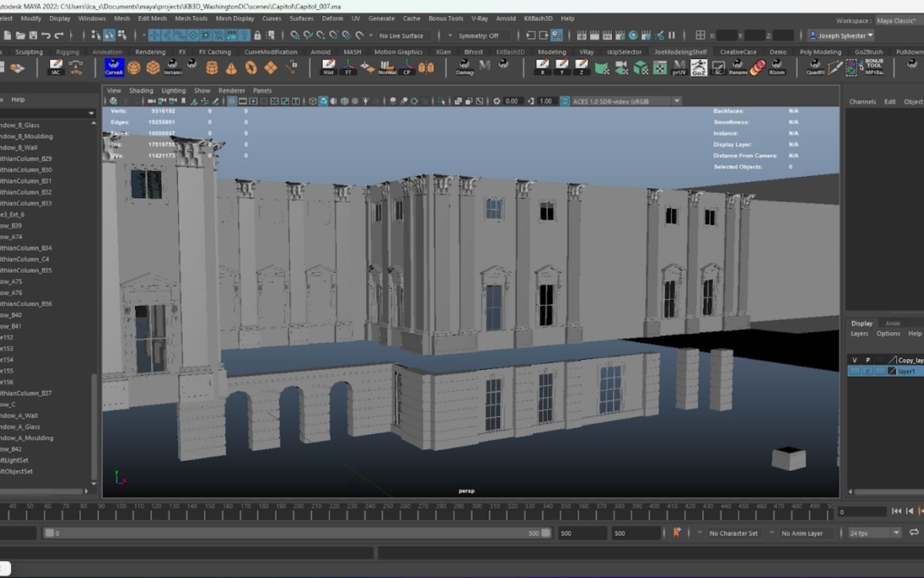The image size is (924, 578).
Task: Open the Quadfill tool from the shelf
Action: tap(815, 68)
